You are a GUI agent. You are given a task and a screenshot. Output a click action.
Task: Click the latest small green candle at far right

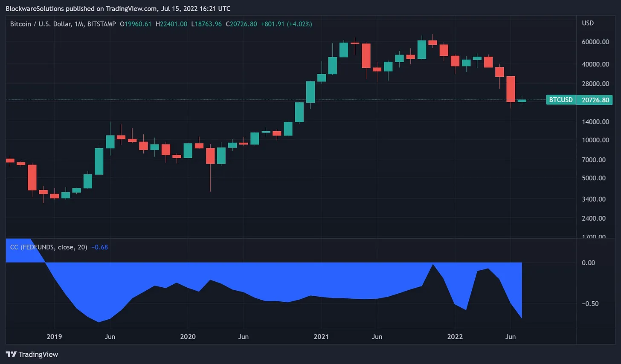(522, 101)
